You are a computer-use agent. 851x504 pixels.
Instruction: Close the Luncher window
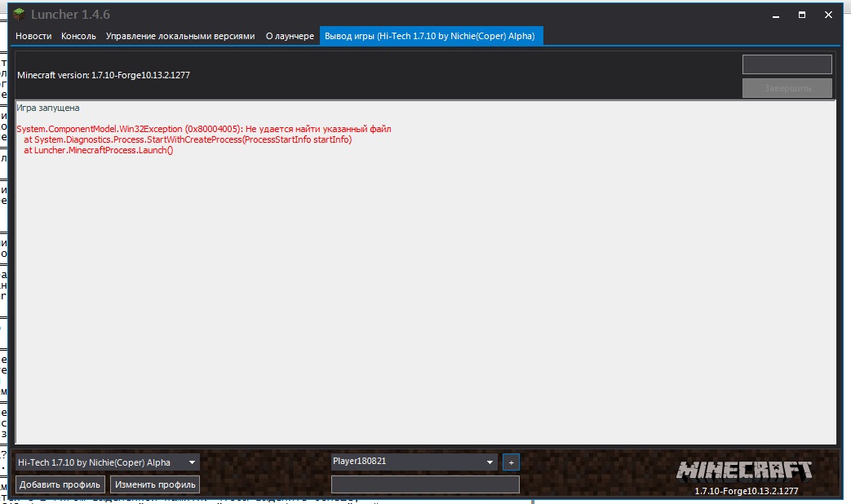(x=828, y=15)
